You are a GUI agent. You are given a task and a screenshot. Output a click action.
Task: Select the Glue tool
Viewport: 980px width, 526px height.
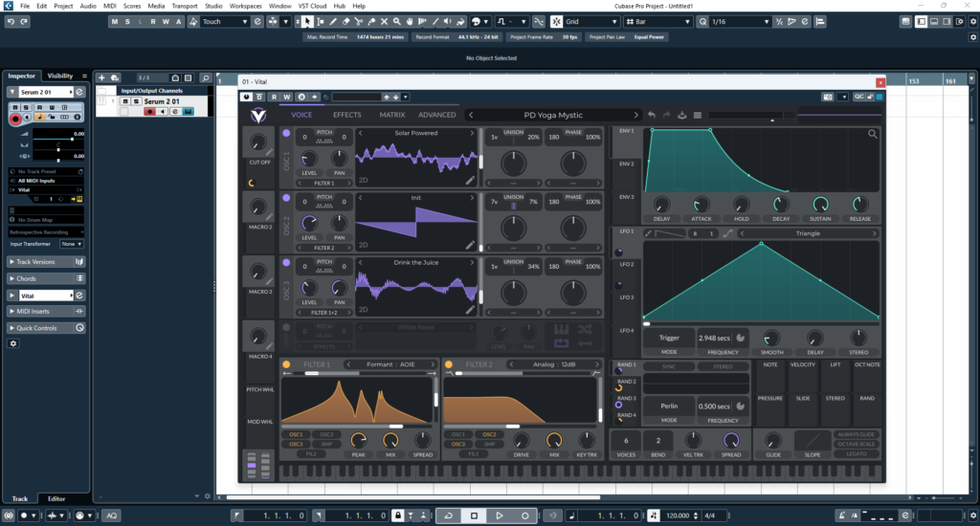[x=371, y=21]
